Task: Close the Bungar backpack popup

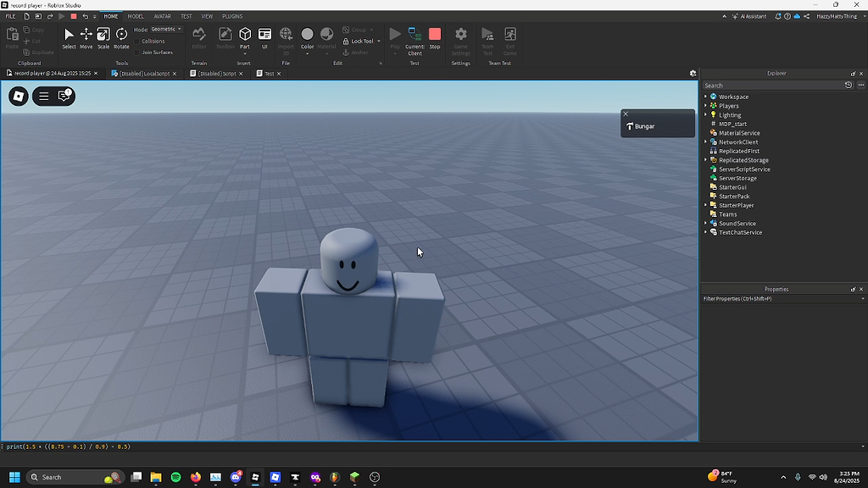Action: click(x=626, y=114)
